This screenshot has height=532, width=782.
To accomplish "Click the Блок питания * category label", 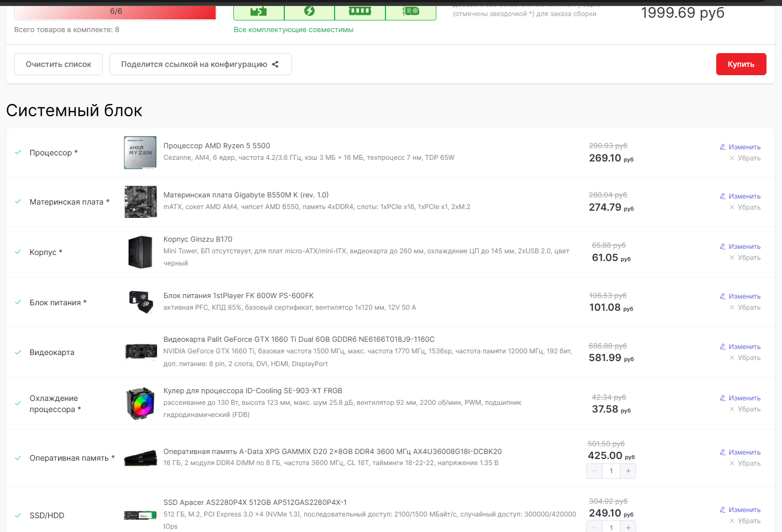I will tap(58, 302).
